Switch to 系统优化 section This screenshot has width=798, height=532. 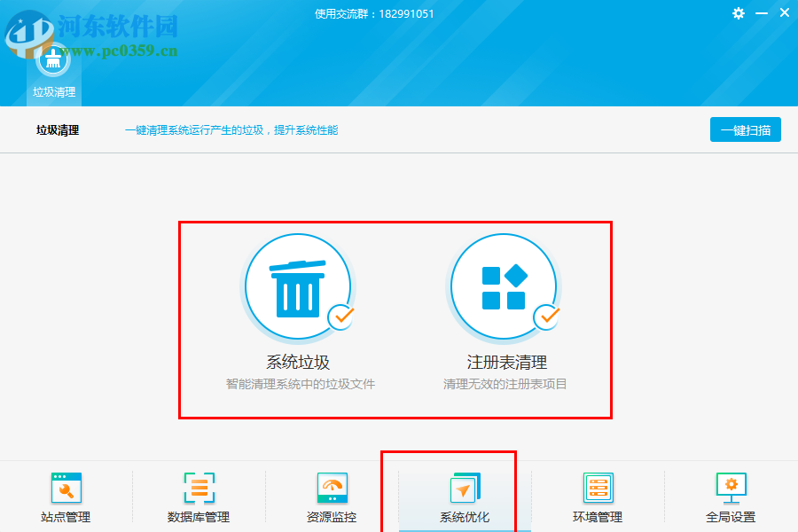465,497
